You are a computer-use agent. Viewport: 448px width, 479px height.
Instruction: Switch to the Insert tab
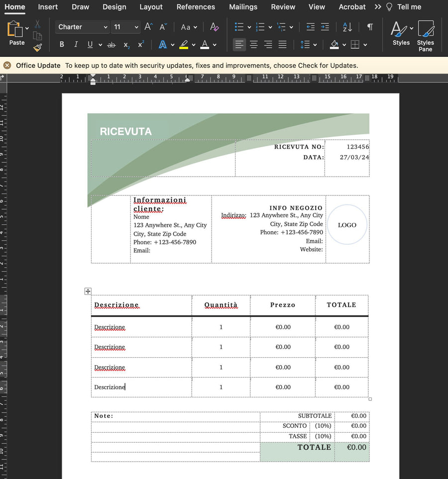tap(48, 7)
